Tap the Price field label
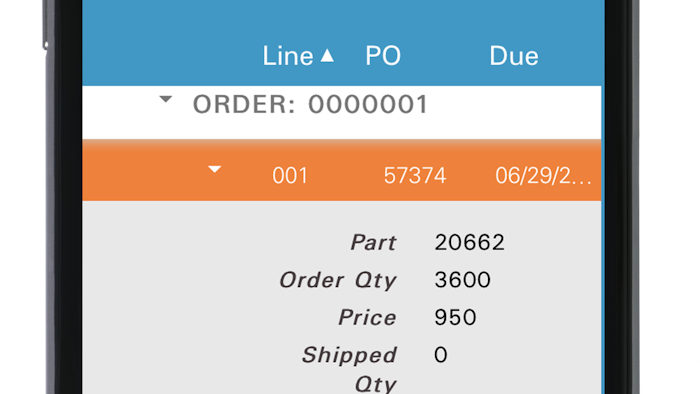 tap(367, 317)
